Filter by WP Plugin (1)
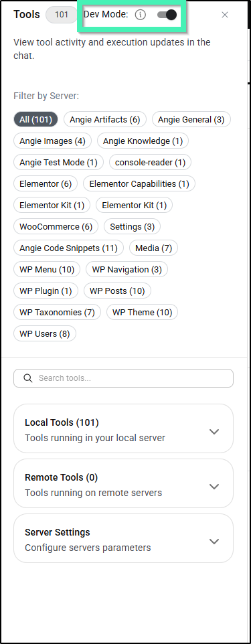The width and height of the screenshot is (251, 644). (x=46, y=291)
